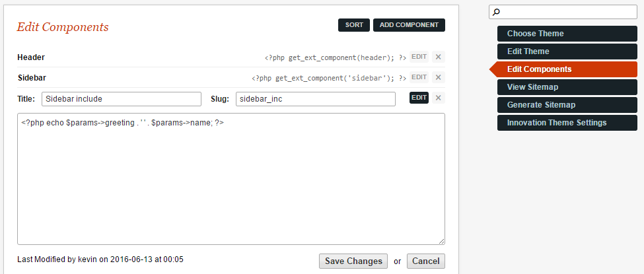Click Save Changes button

(353, 261)
